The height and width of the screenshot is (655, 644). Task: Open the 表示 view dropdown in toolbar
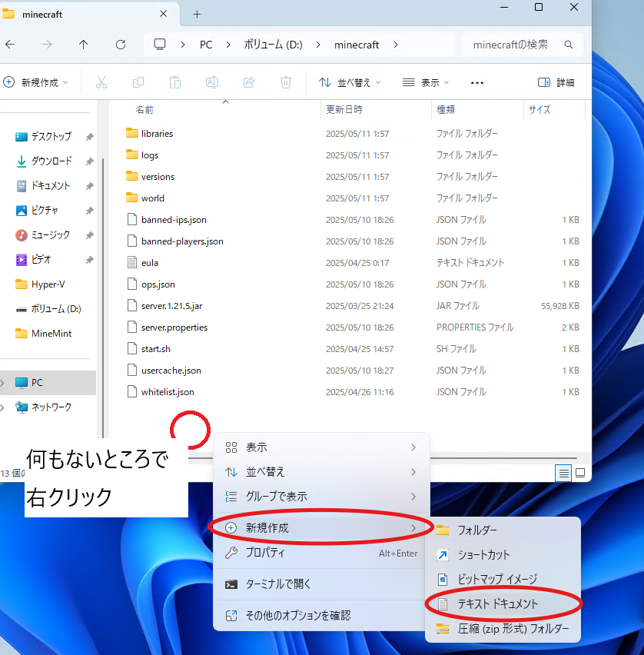pyautogui.click(x=426, y=83)
